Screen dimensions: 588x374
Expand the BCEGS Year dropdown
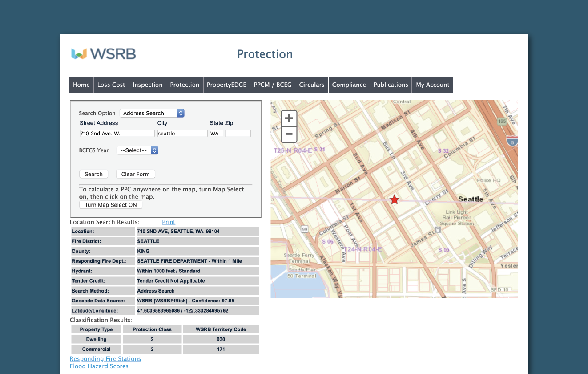(x=137, y=150)
